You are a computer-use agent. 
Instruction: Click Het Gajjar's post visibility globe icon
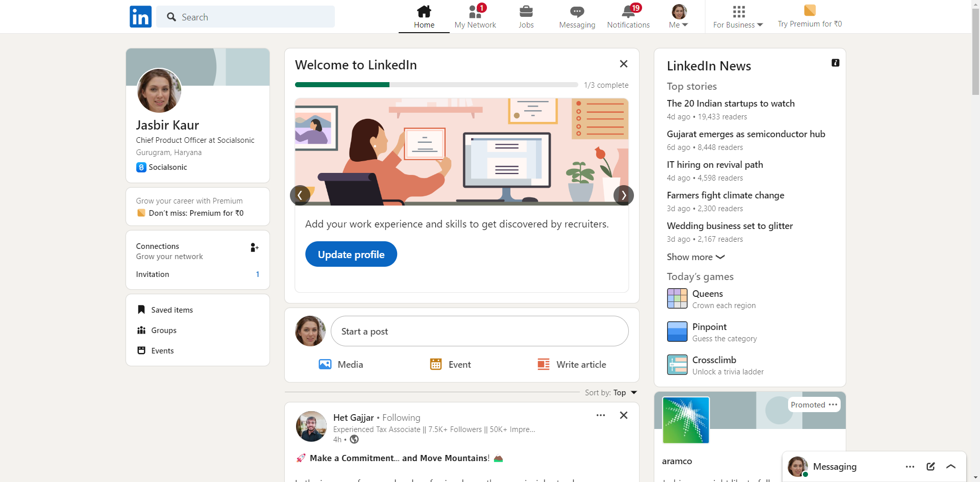[354, 439]
